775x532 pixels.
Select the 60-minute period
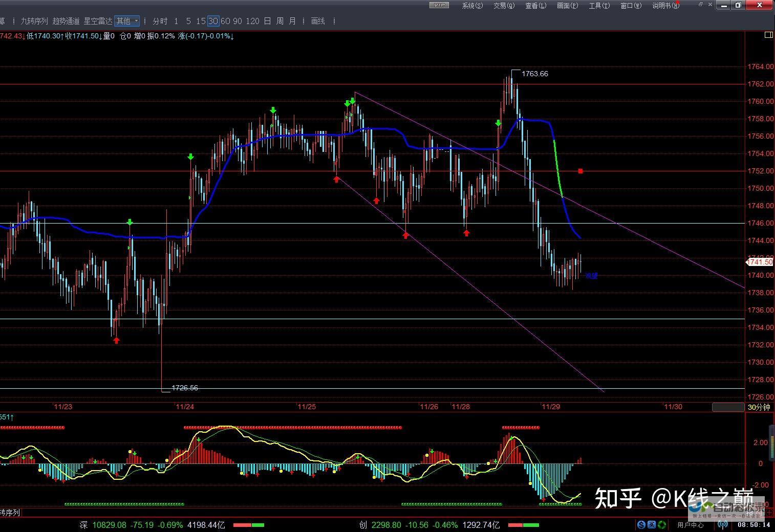pos(225,21)
